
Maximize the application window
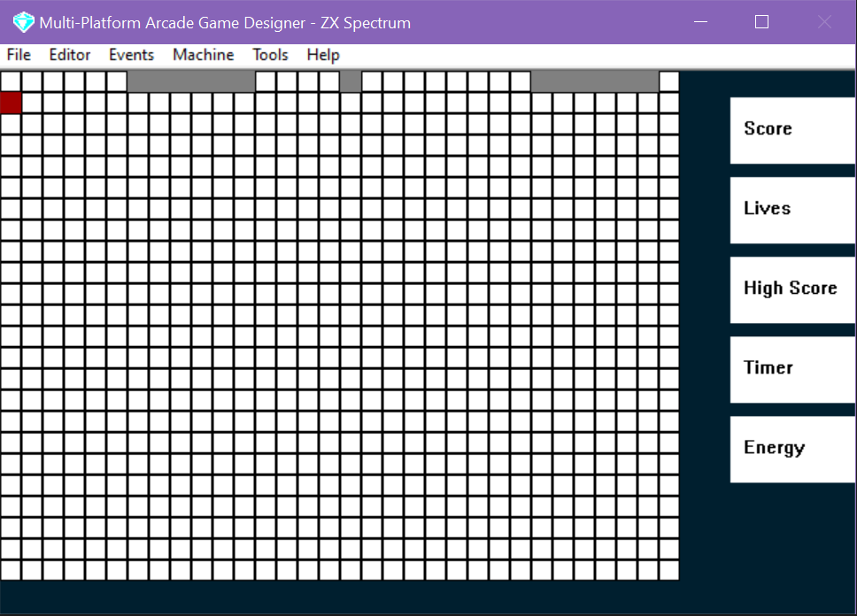click(x=762, y=22)
